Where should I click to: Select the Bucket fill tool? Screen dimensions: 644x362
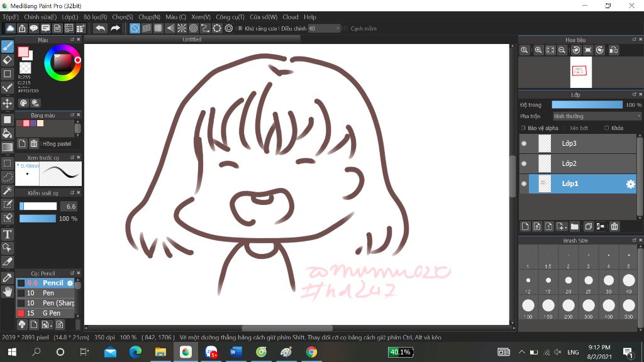(8, 133)
